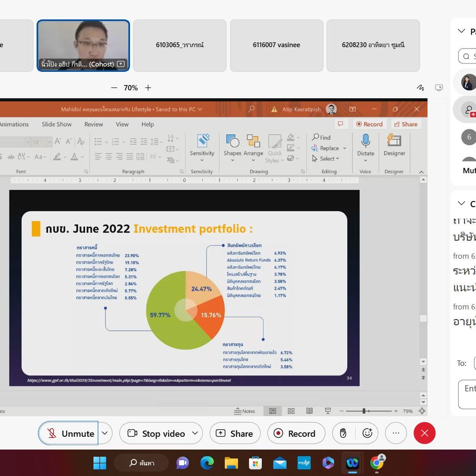Expand the audio options arrow beside Unmute
Screen dimensions: 476x476
[105, 433]
